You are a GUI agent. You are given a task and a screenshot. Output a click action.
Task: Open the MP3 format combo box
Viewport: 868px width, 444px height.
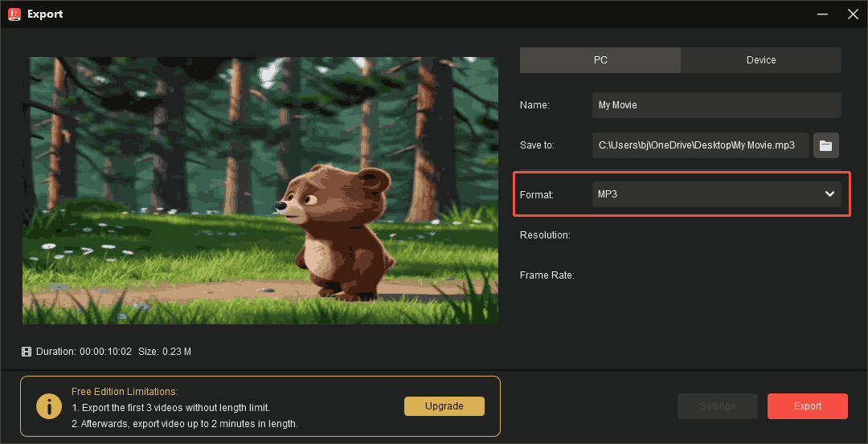716,194
